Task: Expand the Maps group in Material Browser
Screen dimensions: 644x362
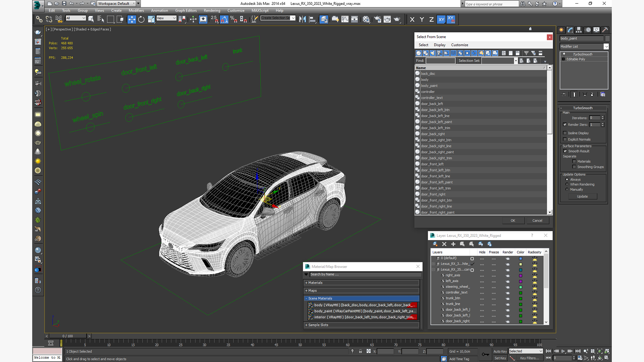Action: 362,291
